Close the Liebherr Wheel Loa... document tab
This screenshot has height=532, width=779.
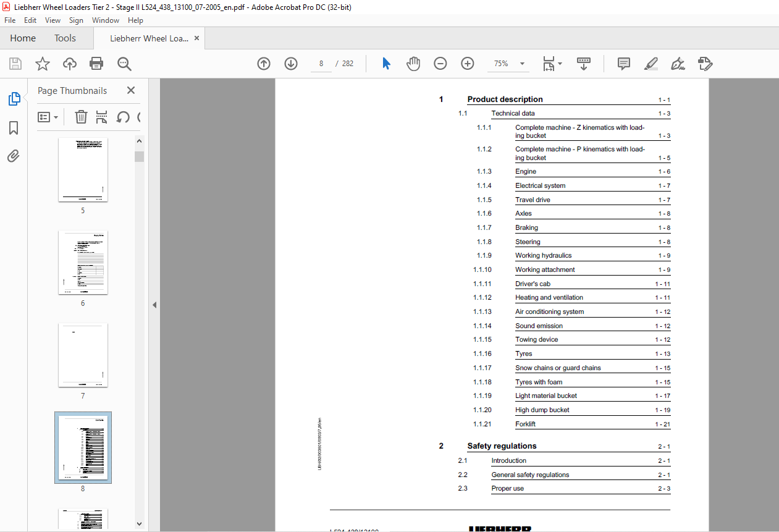(x=197, y=38)
